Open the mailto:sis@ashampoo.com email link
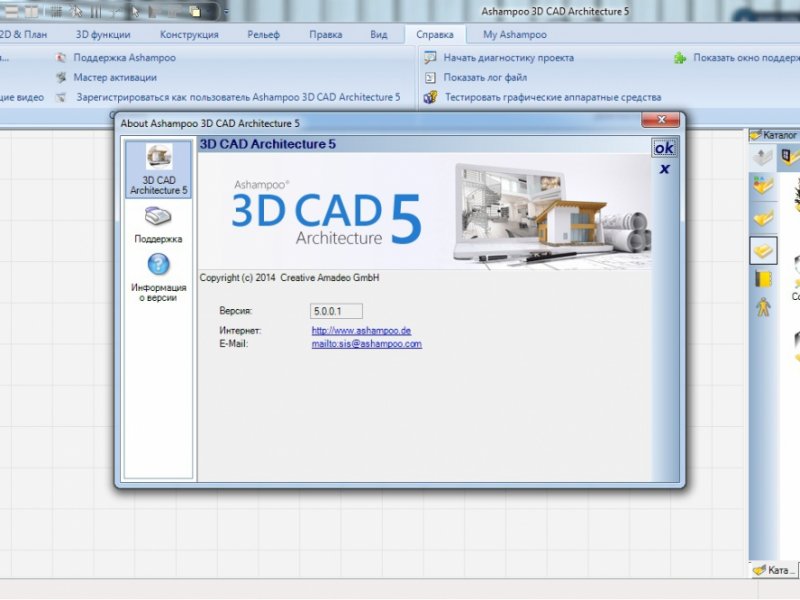 pos(366,344)
